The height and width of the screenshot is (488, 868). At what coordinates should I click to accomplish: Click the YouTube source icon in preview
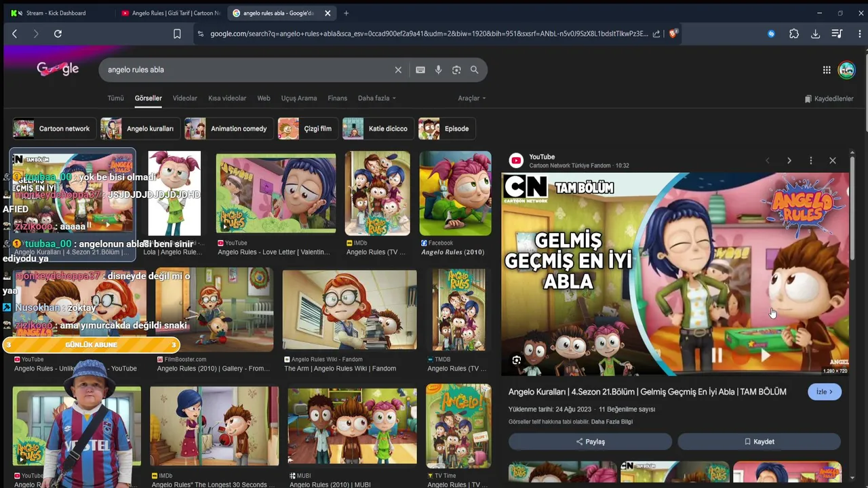[x=516, y=161]
